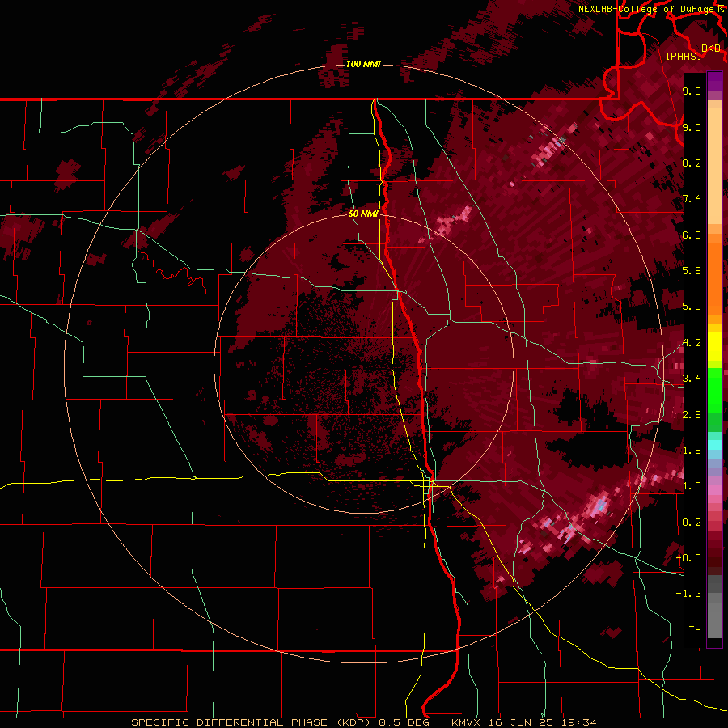Click the 9.0 value on the scale

(x=692, y=127)
